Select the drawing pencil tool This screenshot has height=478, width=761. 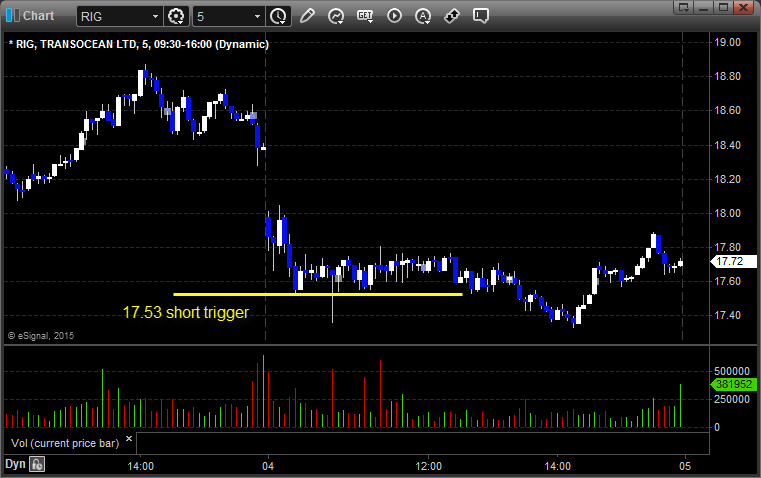307,16
